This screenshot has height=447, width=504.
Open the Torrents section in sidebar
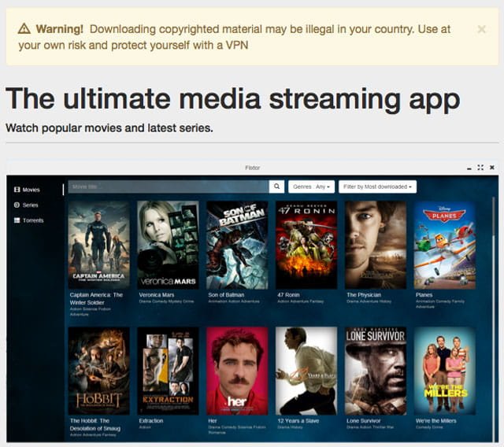coord(28,220)
